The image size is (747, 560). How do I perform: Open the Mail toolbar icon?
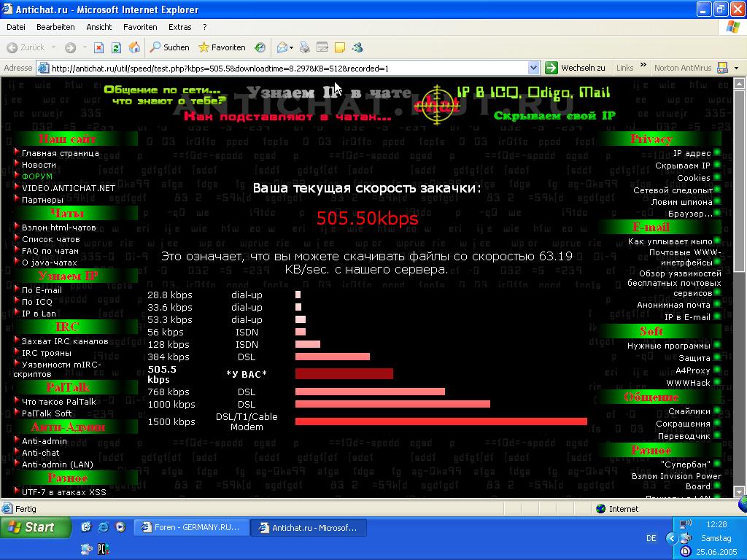click(x=282, y=47)
